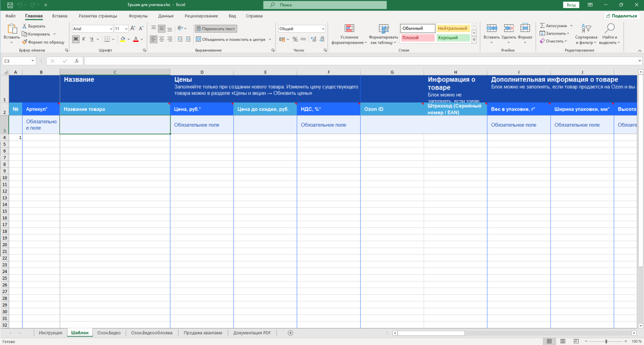Apply the red font color
This screenshot has height=345, width=644.
[x=136, y=39]
